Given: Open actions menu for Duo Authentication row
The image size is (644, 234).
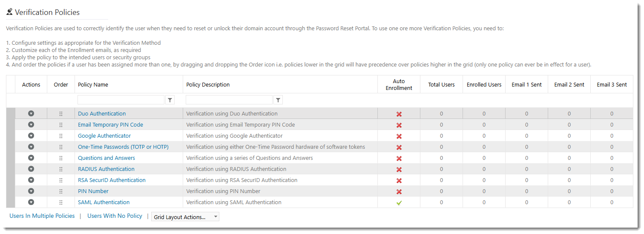Looking at the screenshot, I should pyautogui.click(x=31, y=113).
